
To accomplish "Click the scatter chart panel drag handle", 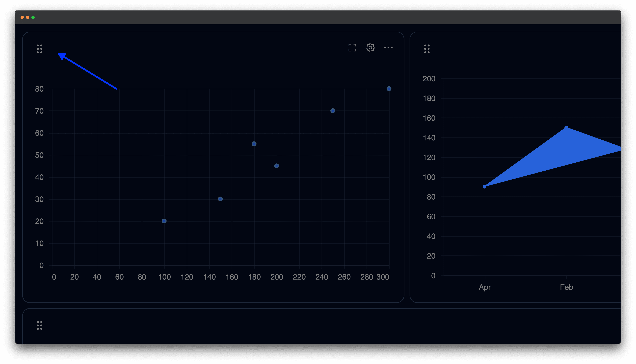I will (40, 49).
